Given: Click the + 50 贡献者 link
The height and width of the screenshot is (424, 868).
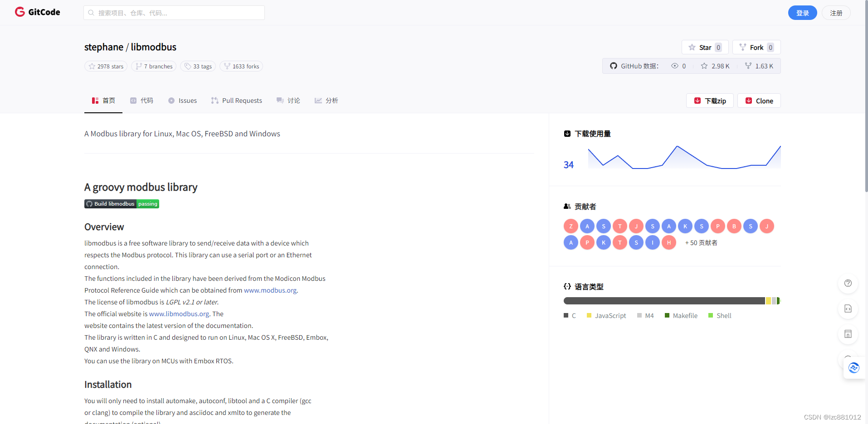Looking at the screenshot, I should click(x=701, y=243).
